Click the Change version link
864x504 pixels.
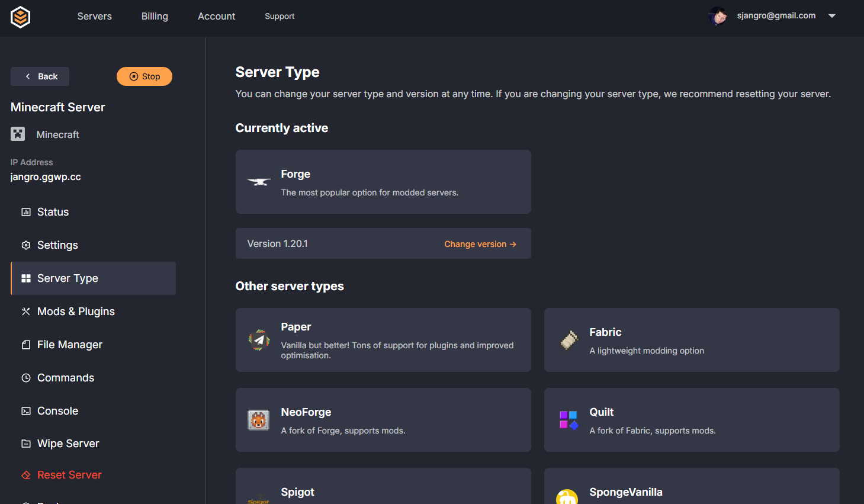click(x=480, y=243)
